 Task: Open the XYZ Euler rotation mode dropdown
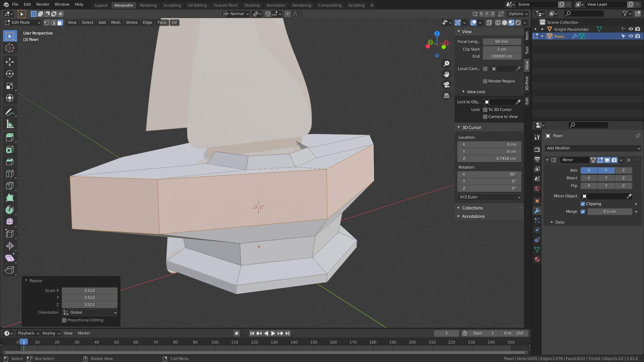click(489, 197)
